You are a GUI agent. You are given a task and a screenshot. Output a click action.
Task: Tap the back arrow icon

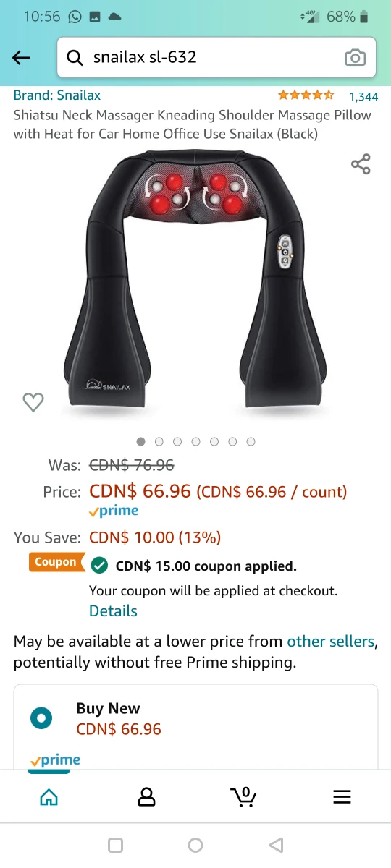point(22,58)
